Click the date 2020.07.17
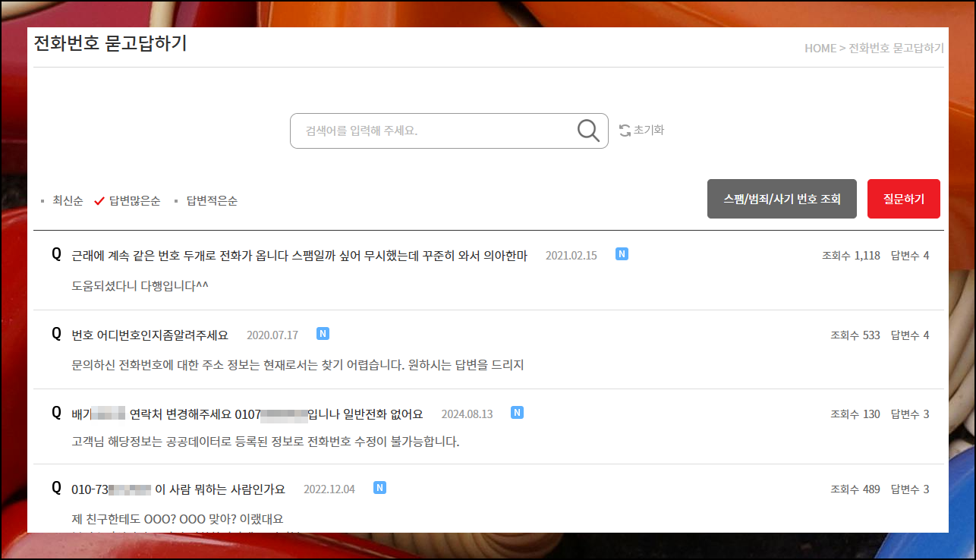Image resolution: width=976 pixels, height=560 pixels. pyautogui.click(x=272, y=335)
